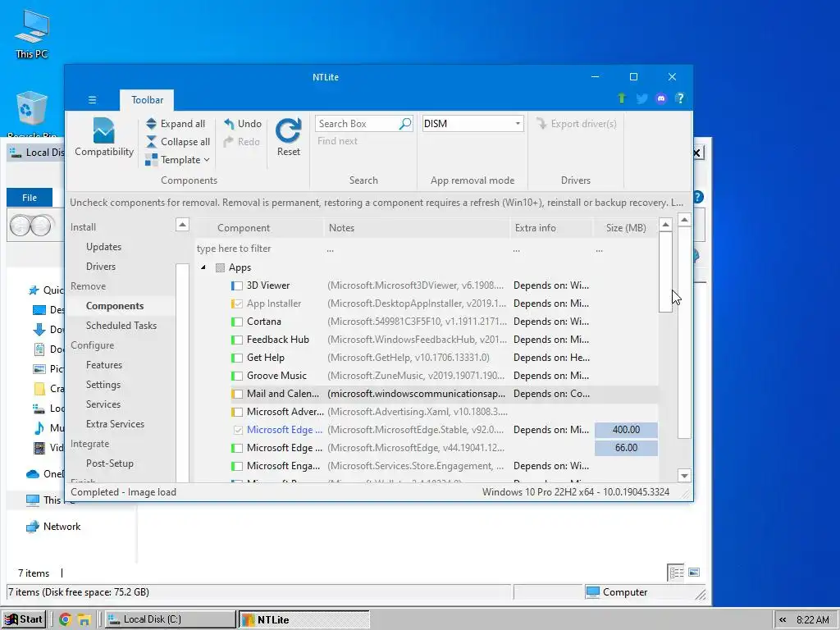Open File Explorer from the taskbar quick launch

point(84,620)
